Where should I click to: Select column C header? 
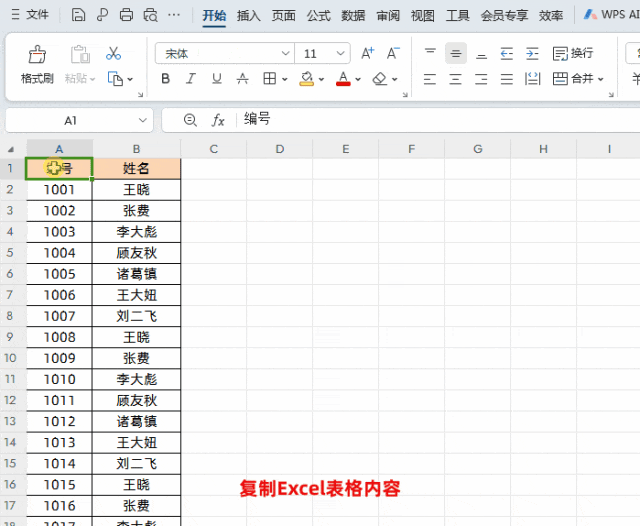(x=213, y=149)
